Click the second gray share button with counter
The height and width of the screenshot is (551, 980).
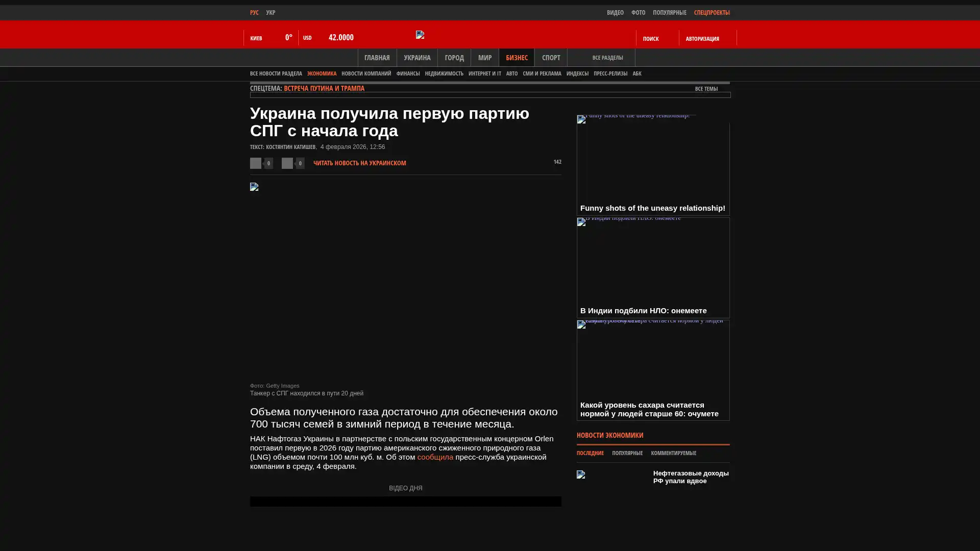tap(287, 163)
